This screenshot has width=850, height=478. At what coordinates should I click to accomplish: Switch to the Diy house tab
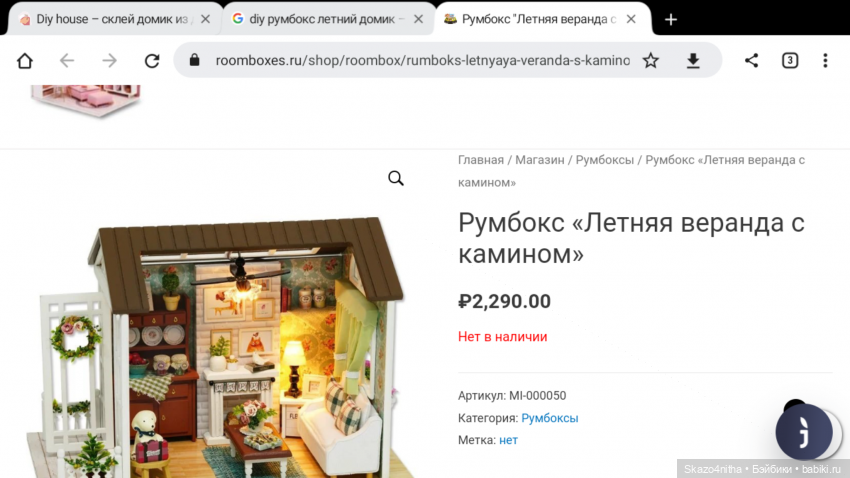[x=111, y=19]
